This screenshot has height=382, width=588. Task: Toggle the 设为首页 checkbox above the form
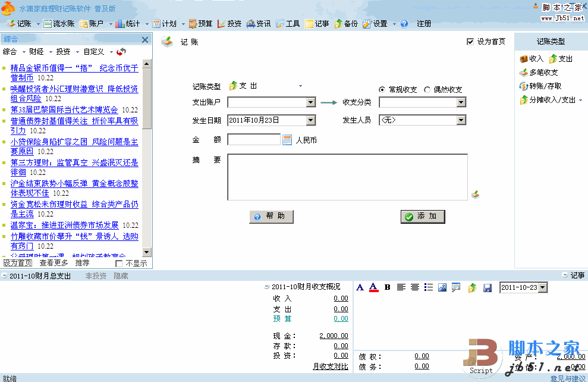(470, 42)
